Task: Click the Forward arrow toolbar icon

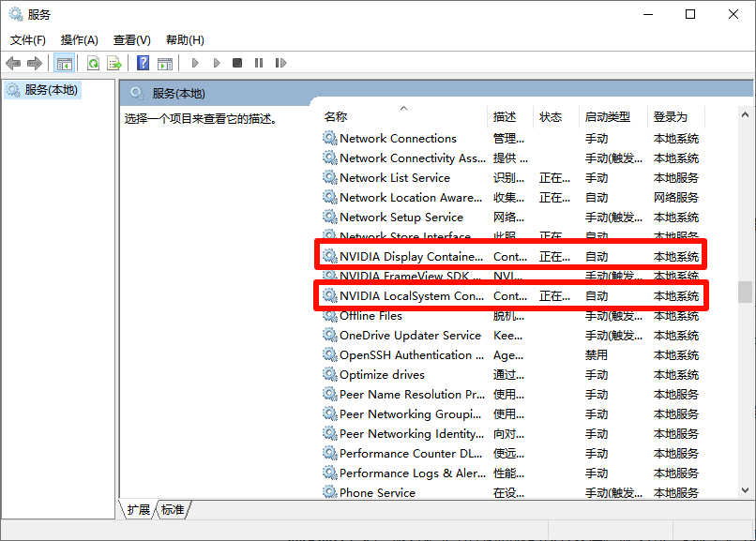Action: coord(35,63)
